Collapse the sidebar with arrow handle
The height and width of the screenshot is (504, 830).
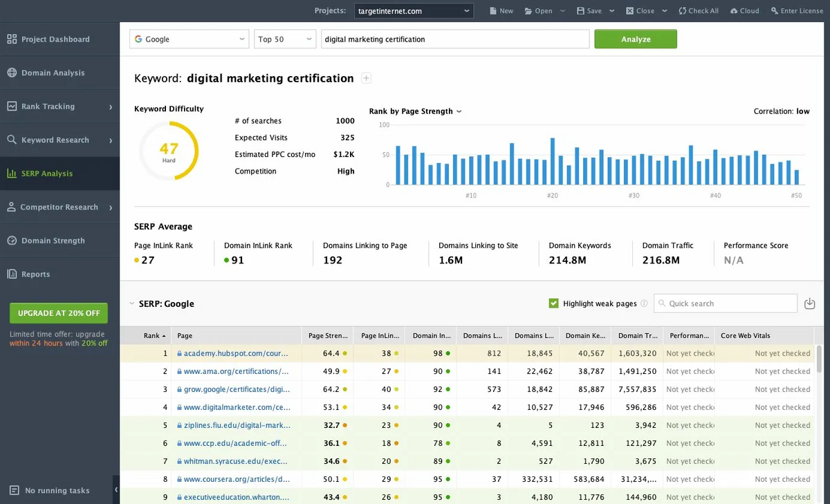click(116, 489)
